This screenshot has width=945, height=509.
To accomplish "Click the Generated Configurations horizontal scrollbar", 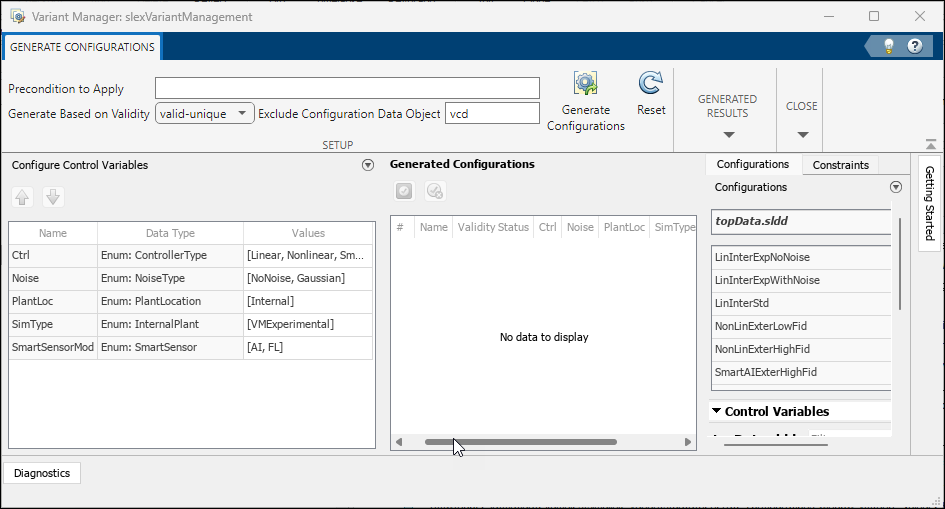I will 520,442.
